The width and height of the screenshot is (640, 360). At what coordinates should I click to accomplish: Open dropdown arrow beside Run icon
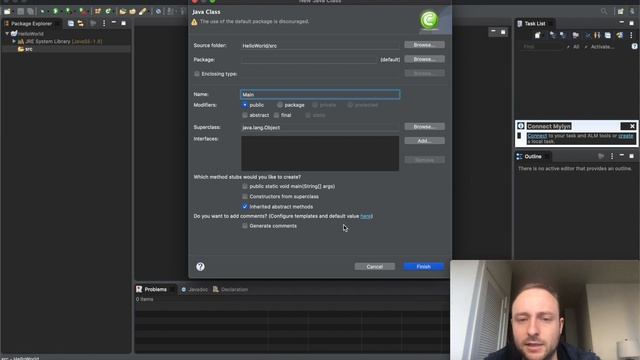point(62,11)
